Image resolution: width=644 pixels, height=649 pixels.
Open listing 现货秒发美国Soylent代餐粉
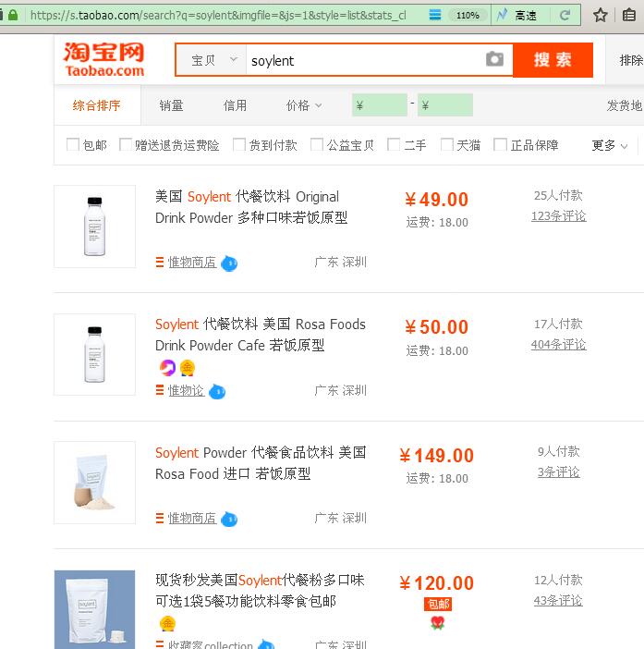point(260,590)
